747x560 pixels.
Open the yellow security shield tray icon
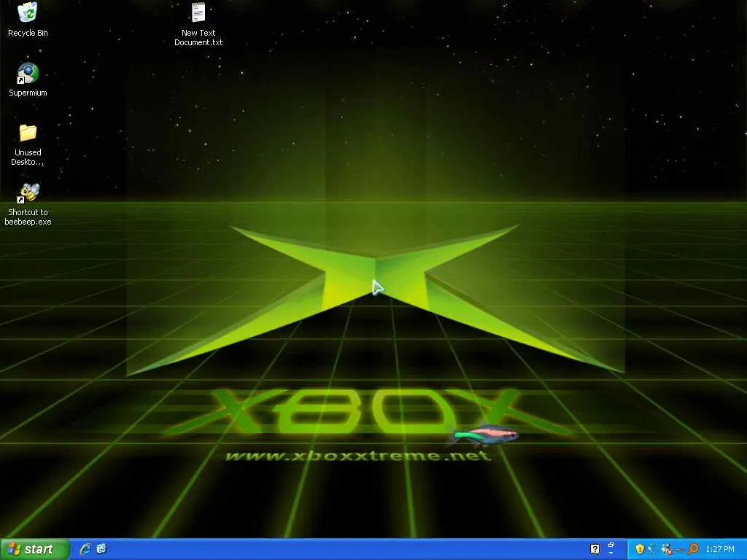[x=640, y=549]
